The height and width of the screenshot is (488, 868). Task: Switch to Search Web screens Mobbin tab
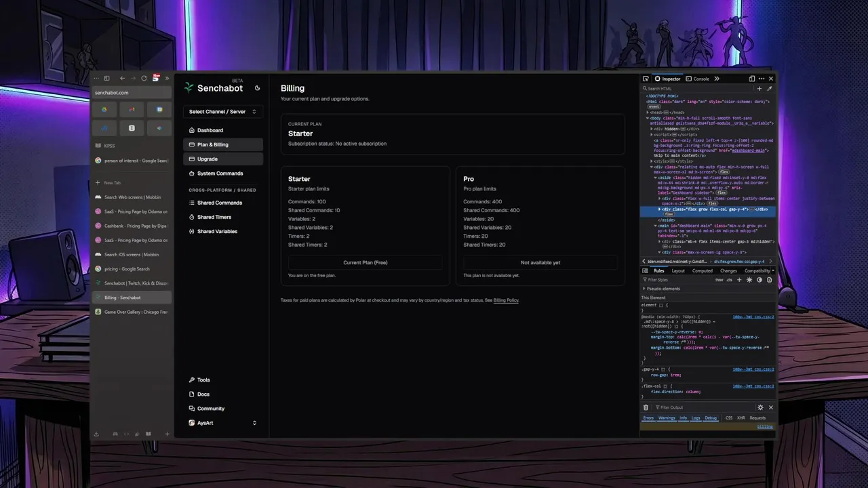click(x=132, y=197)
